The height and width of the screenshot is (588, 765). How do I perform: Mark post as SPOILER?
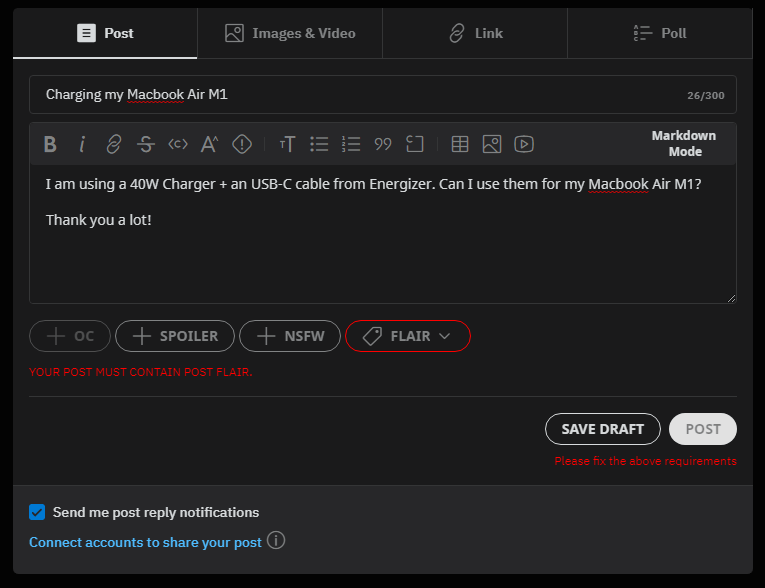(x=175, y=336)
